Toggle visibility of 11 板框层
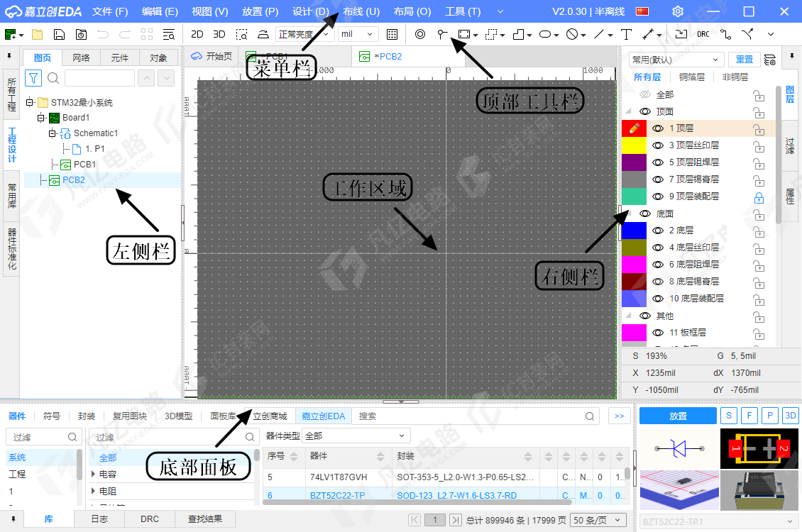The height and width of the screenshot is (532, 802). pyautogui.click(x=658, y=333)
